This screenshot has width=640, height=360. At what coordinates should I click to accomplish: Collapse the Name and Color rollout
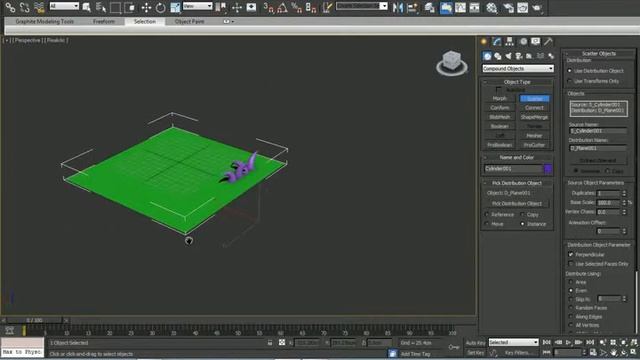coord(517,157)
